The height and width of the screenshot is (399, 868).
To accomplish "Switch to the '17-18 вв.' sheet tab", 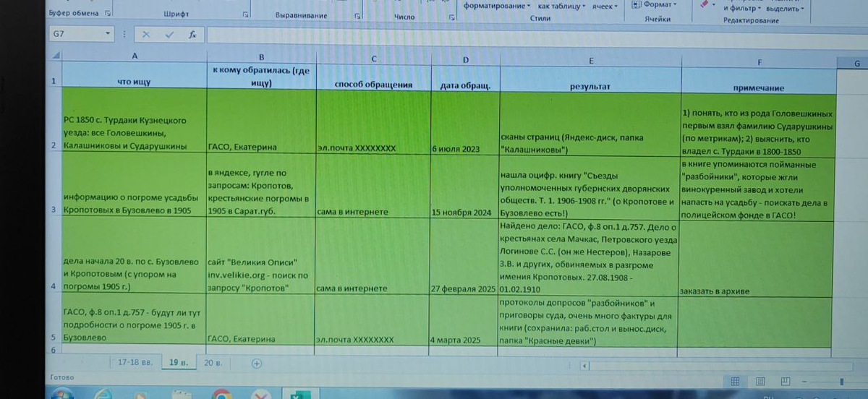I will (x=135, y=362).
